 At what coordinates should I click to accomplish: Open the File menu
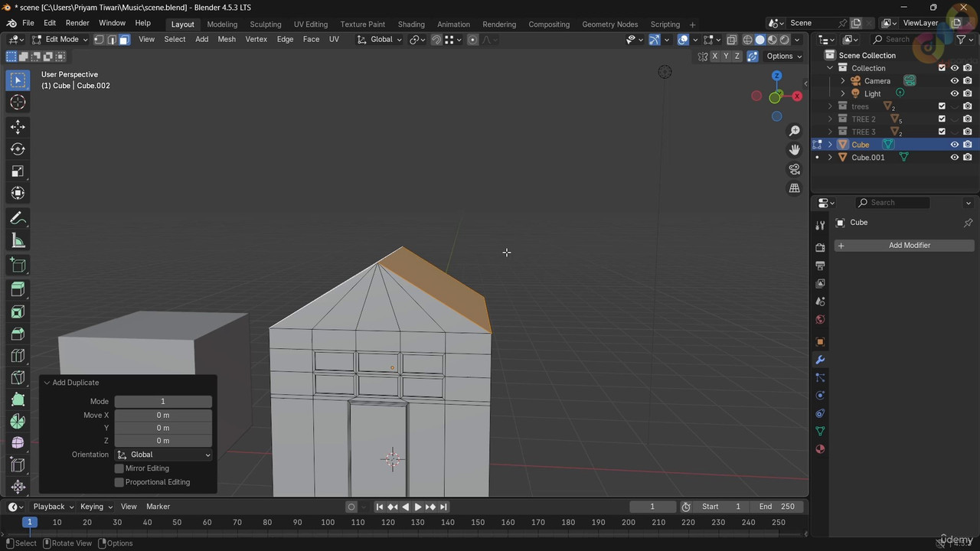point(28,24)
